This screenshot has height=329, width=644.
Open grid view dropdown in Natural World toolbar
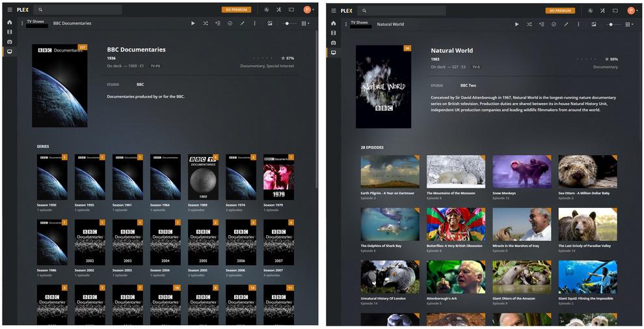(x=629, y=24)
